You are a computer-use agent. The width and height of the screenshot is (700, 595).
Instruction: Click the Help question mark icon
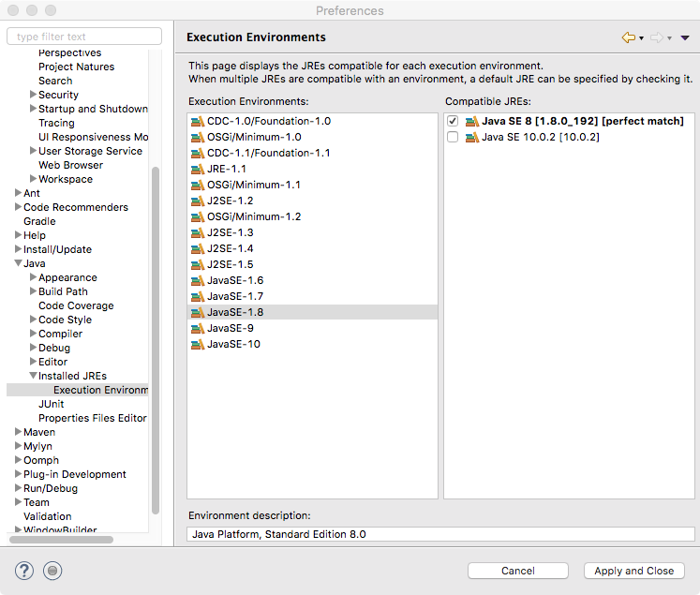pos(24,570)
